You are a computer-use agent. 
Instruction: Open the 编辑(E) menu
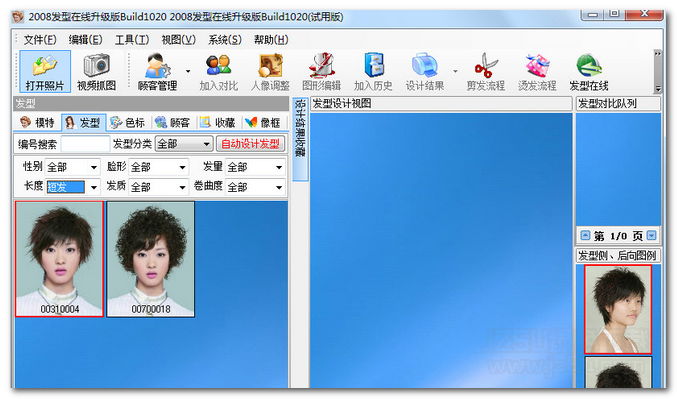85,40
